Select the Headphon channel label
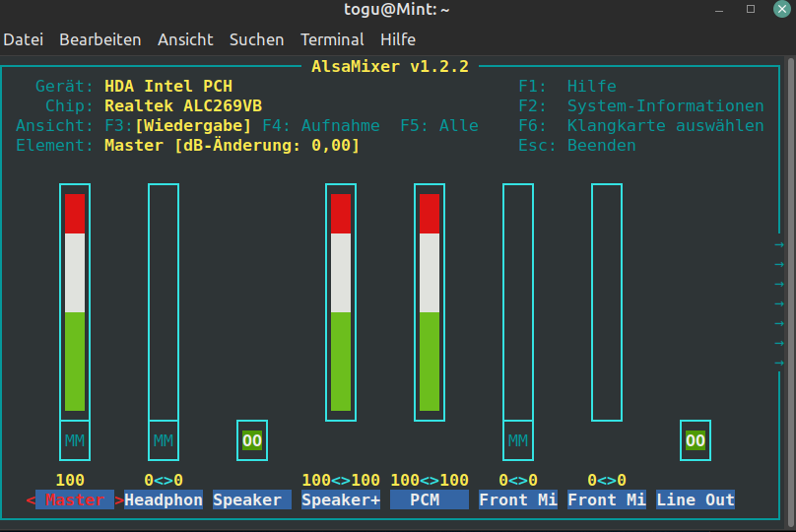 click(164, 500)
